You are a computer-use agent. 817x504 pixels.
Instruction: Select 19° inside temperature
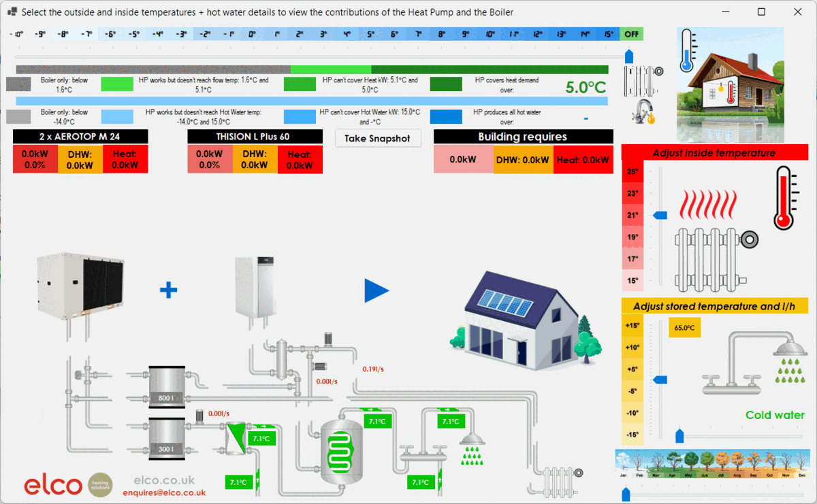632,237
